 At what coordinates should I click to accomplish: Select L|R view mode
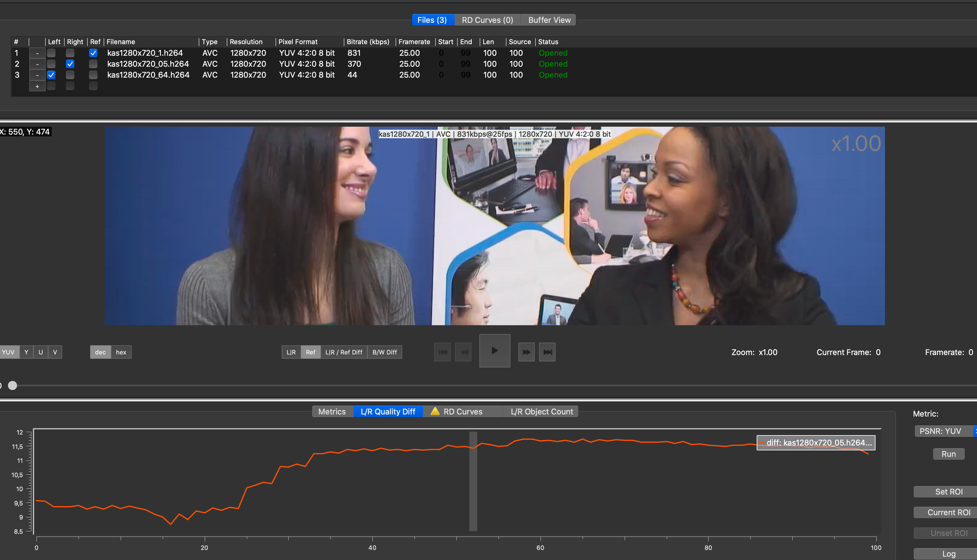[x=291, y=352]
